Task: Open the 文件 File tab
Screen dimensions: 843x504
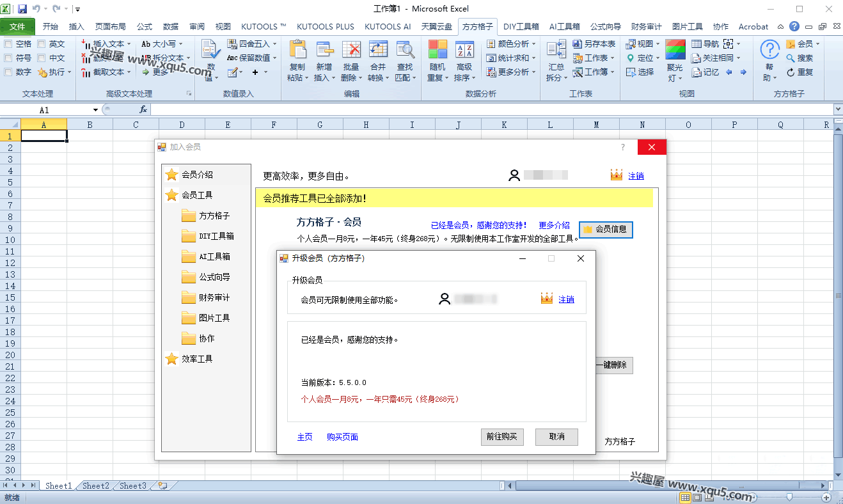Action: 18,27
